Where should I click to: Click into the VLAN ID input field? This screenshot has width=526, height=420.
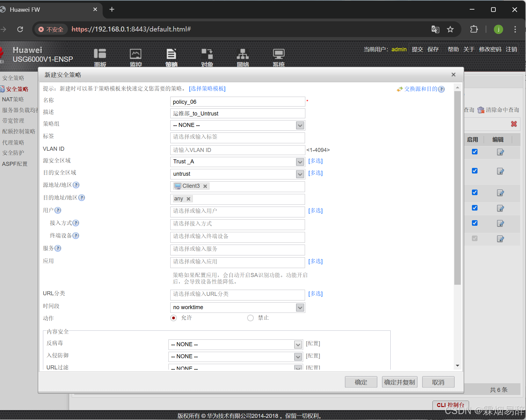(238, 150)
